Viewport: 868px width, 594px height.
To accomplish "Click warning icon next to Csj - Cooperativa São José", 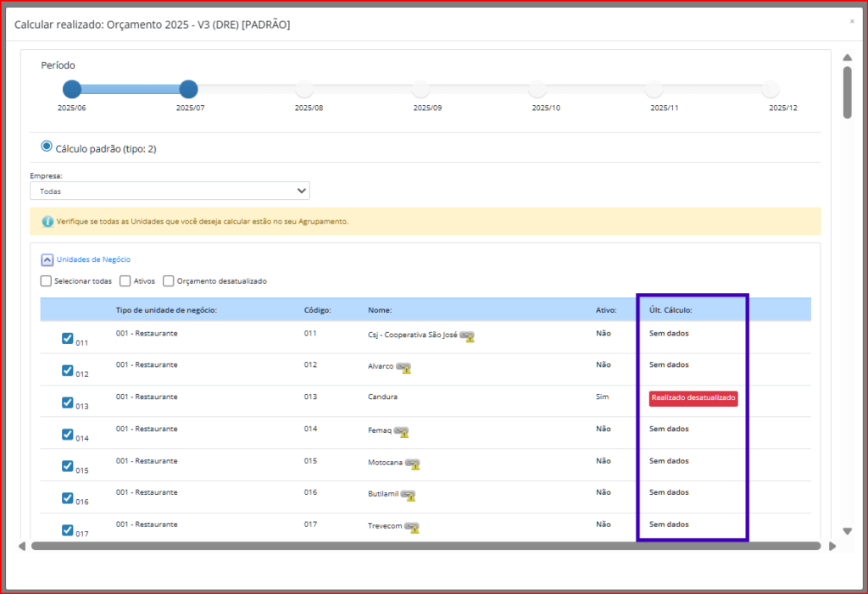I will [x=467, y=336].
